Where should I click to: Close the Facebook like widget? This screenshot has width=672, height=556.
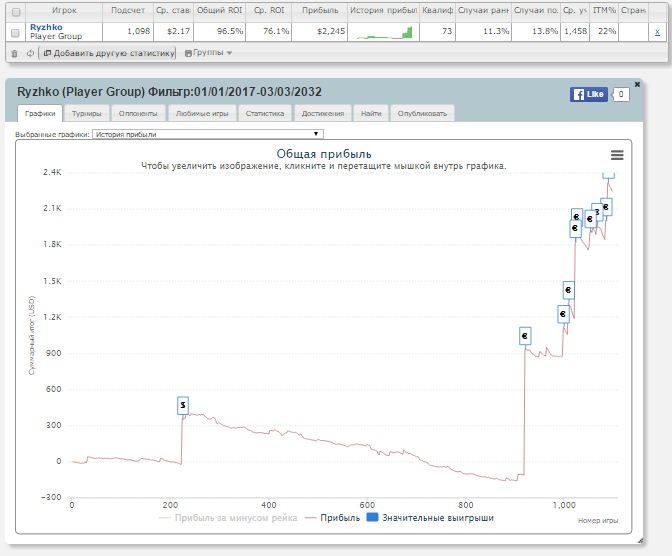tap(639, 83)
